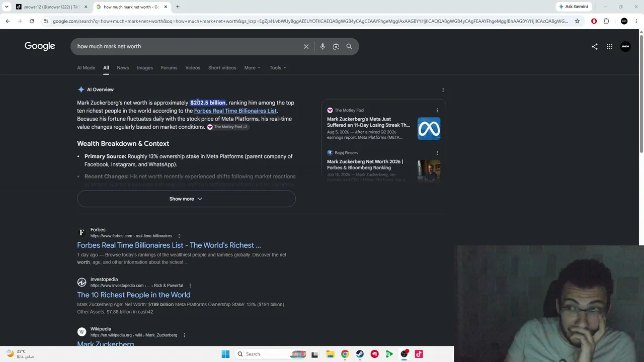644x362 pixels.
Task: Open site information icon in address bar
Action: [46, 21]
